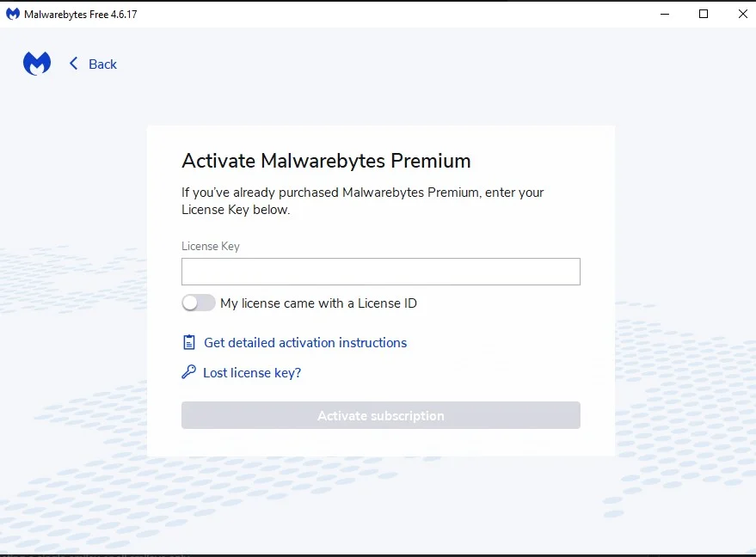The height and width of the screenshot is (557, 756).
Task: Click the Back chevron arrow
Action: pos(73,64)
